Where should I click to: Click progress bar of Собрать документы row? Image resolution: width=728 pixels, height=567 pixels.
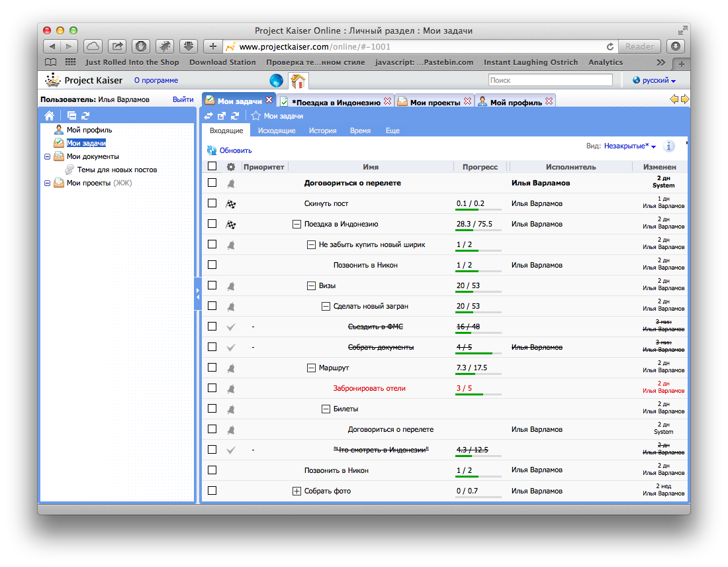click(478, 353)
